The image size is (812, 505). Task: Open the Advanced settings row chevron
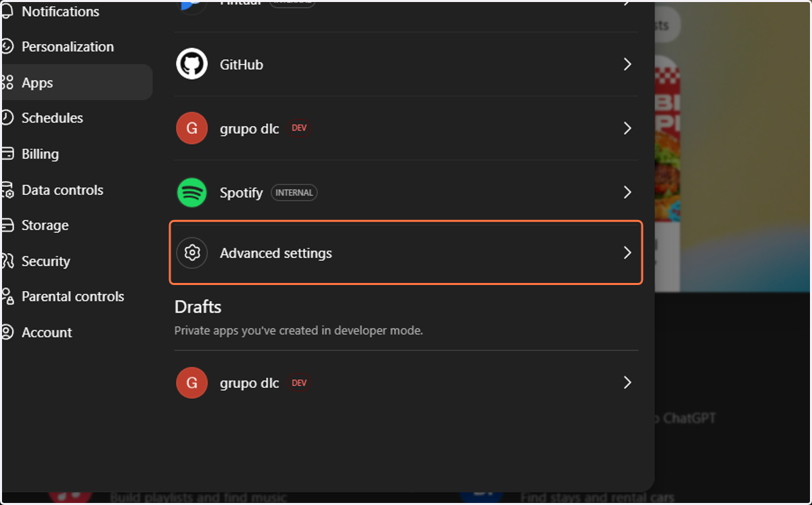pos(627,253)
